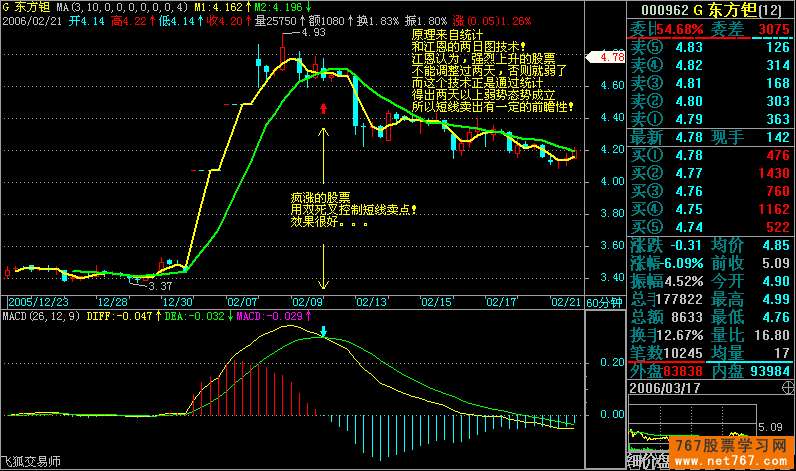Screen dimensions: 796x471
Task: Click the 振幅 value 4.52%
Action: coord(683,281)
